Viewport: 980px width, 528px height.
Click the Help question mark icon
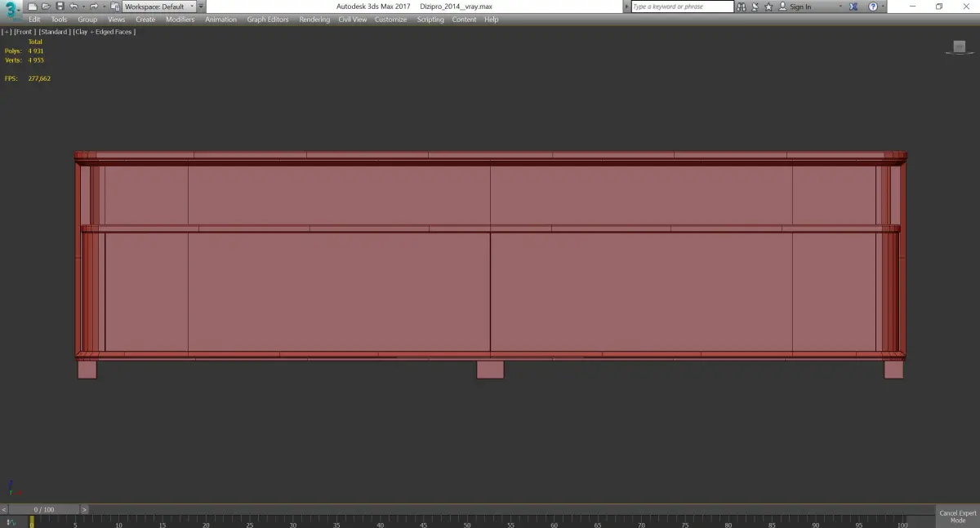tap(873, 7)
